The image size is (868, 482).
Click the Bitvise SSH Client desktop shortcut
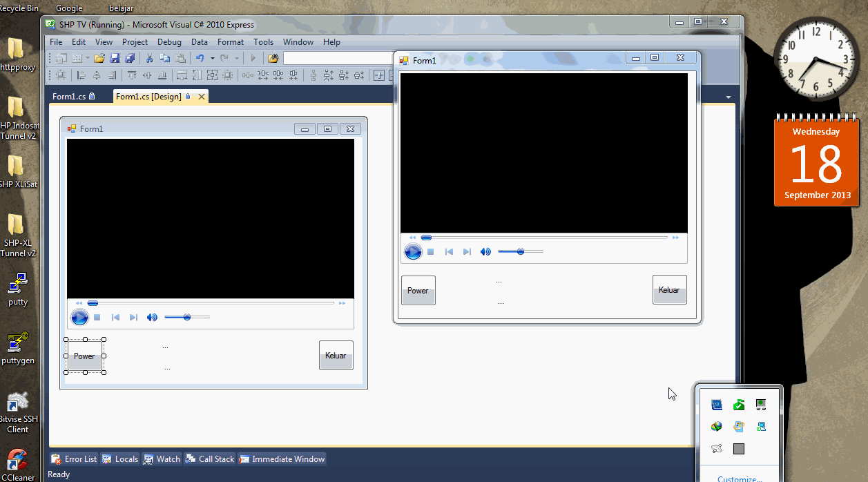[x=18, y=412]
